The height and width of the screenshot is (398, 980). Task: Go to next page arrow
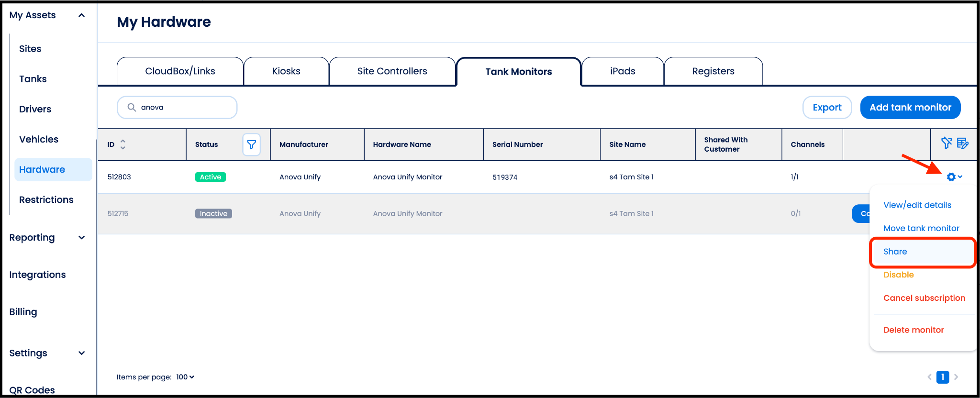pyautogui.click(x=956, y=377)
